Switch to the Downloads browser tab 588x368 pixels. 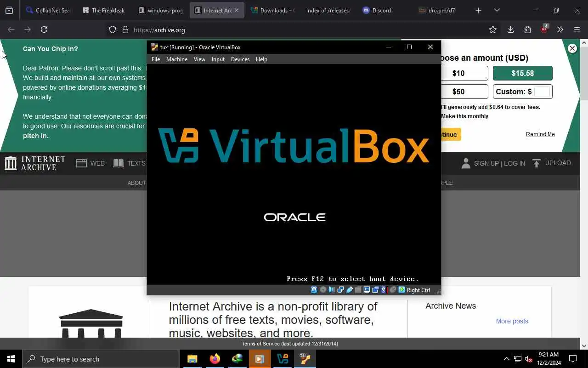[273, 10]
